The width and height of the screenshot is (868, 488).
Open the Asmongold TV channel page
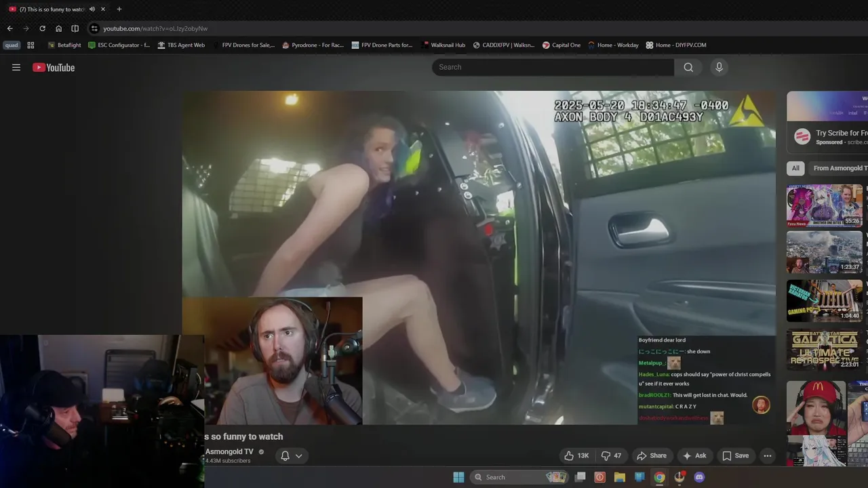coord(229,451)
